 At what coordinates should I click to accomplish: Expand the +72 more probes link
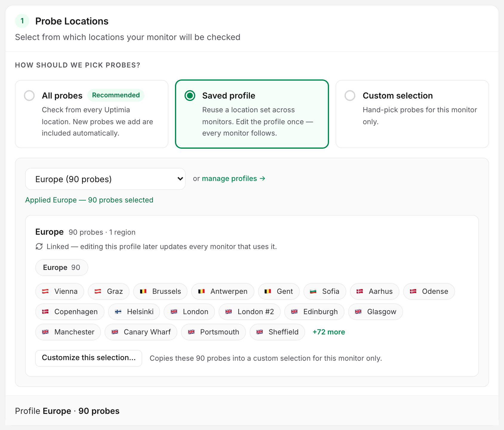(329, 332)
